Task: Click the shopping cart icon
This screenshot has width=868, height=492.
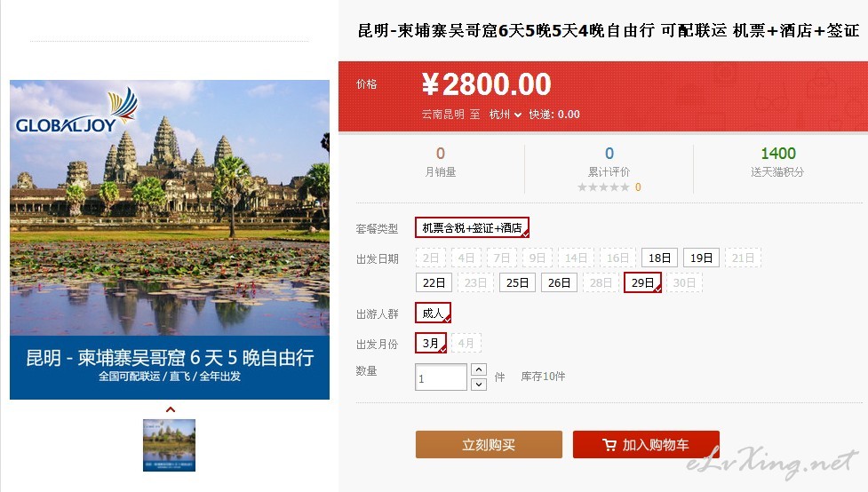Action: pyautogui.click(x=609, y=445)
